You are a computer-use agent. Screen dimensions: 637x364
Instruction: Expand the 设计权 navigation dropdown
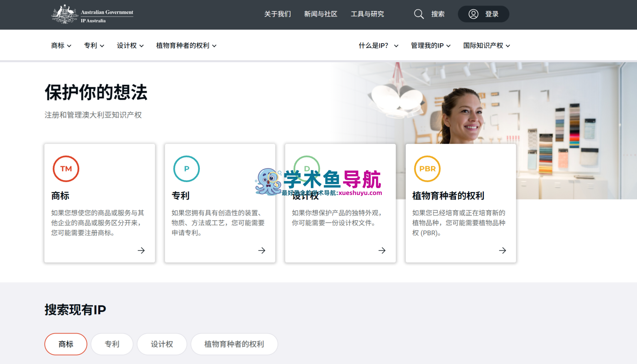[130, 45]
